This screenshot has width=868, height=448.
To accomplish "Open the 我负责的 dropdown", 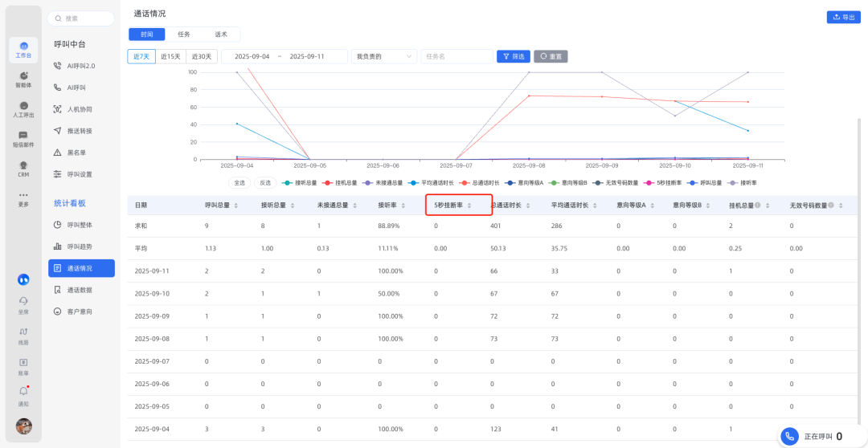I will 384,56.
